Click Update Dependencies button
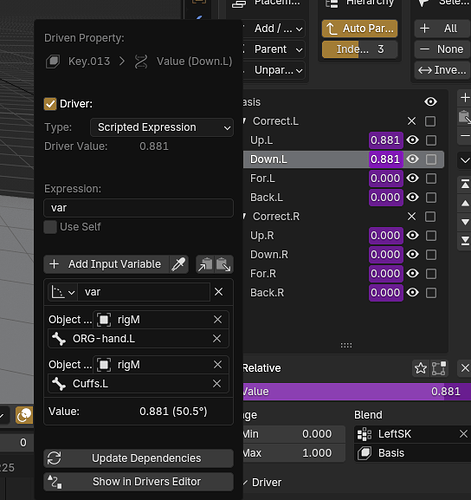Image resolution: width=471 pixels, height=500 pixels. 138,458
